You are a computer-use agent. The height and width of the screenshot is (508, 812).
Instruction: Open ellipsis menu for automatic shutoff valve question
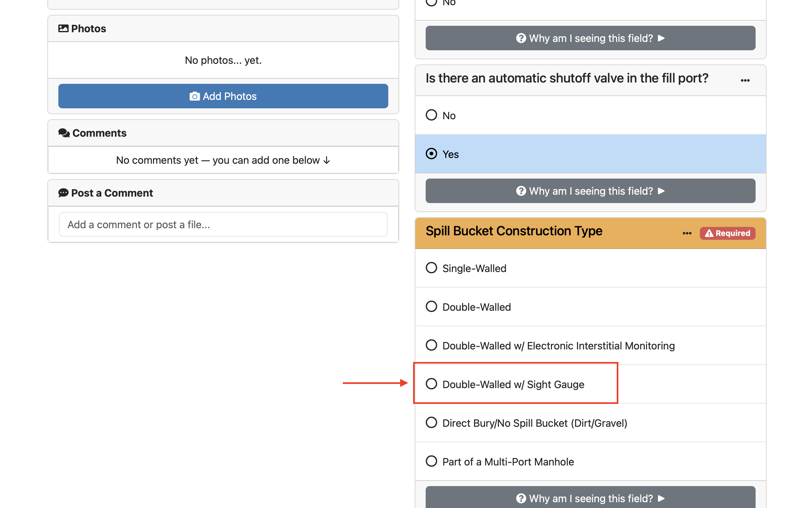745,80
